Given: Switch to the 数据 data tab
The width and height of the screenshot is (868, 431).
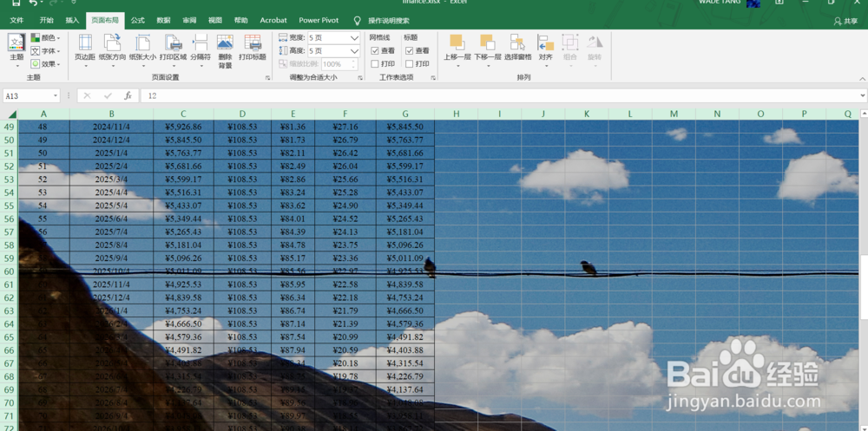Looking at the screenshot, I should pyautogui.click(x=163, y=21).
